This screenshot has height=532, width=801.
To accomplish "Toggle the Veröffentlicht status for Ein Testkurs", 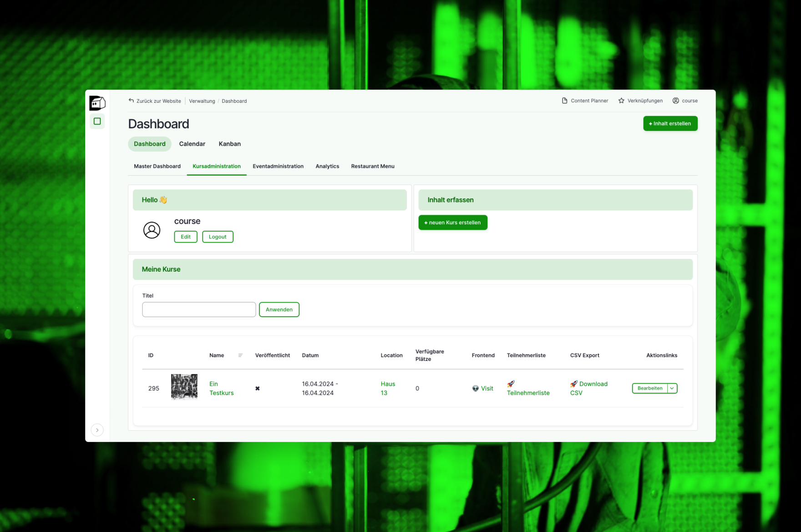I will [258, 388].
